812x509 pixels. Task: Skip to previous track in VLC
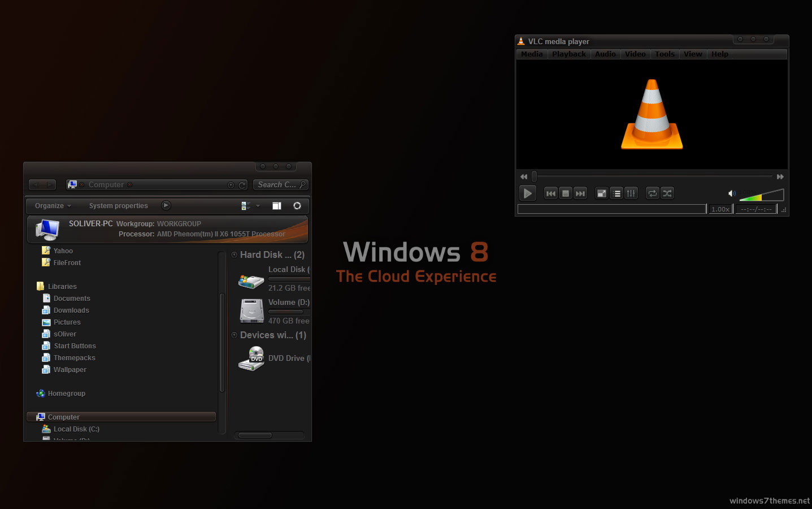(x=550, y=193)
